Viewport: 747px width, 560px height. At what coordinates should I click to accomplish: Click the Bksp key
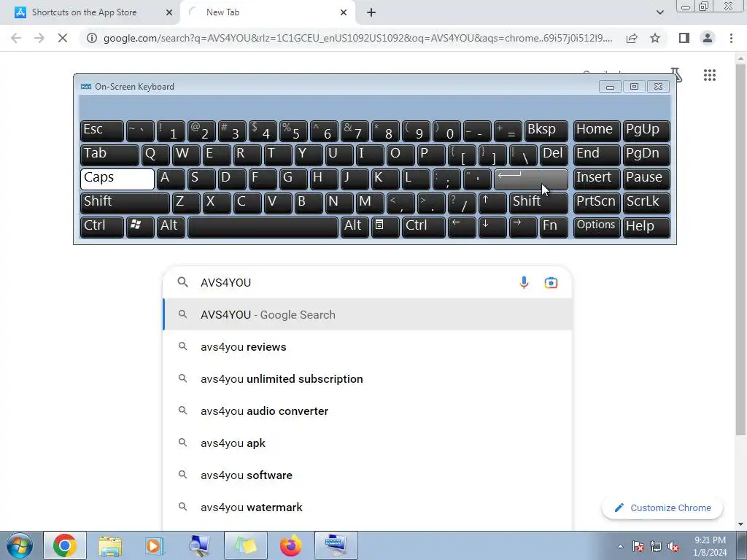[x=546, y=131]
